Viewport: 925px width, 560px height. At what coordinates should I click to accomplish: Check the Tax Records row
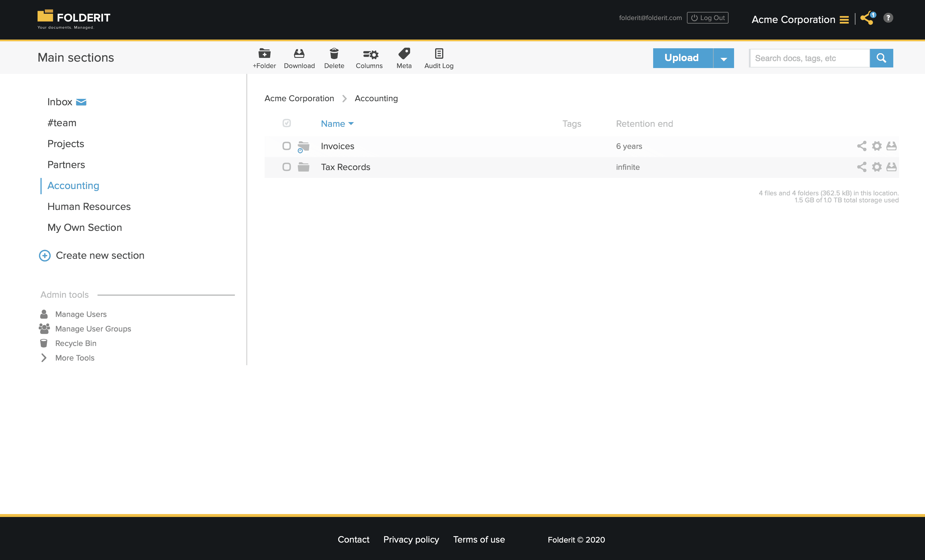(x=286, y=167)
